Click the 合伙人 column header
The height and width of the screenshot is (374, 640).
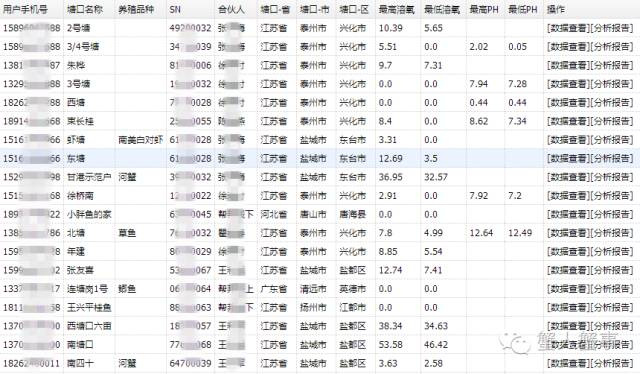coord(231,9)
